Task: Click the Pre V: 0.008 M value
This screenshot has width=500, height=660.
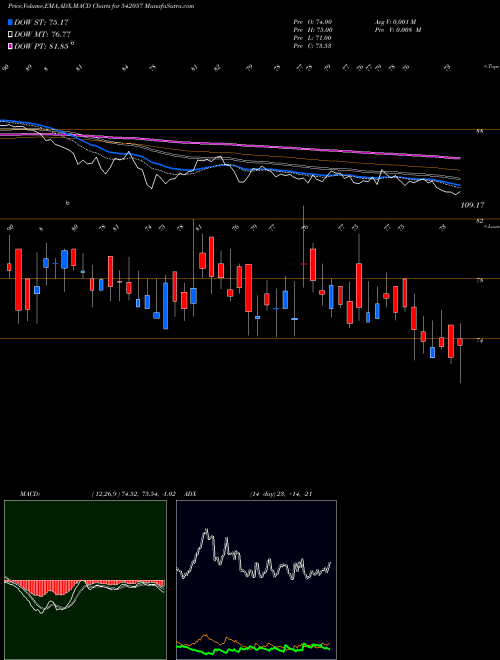Action: [398, 30]
